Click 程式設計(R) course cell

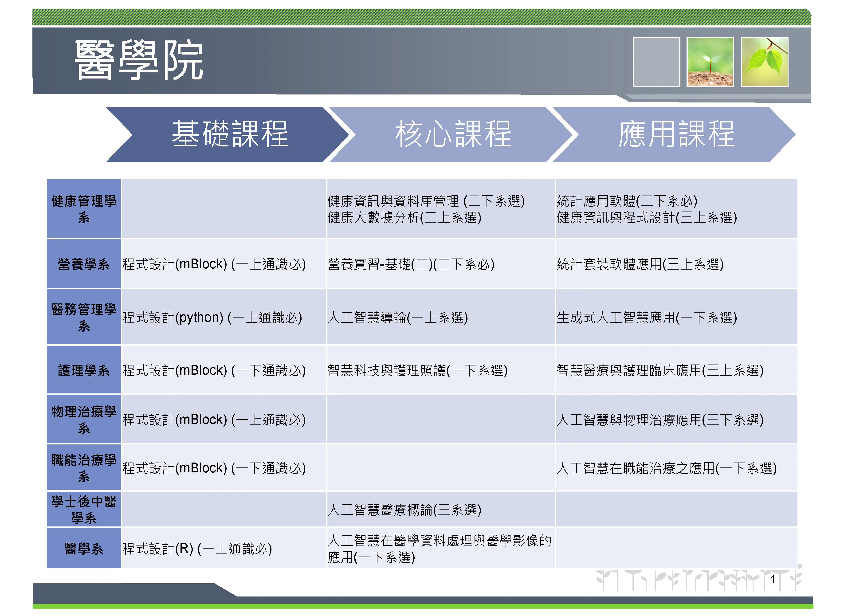coord(197,549)
